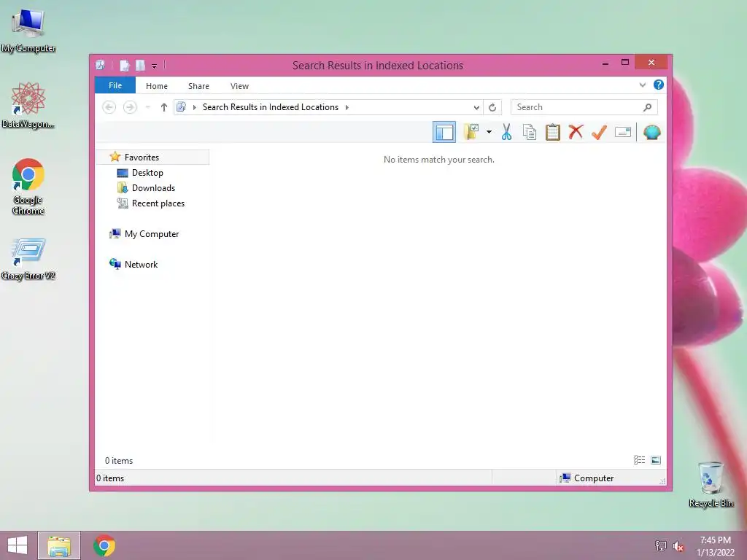This screenshot has width=747, height=560.
Task: Open Crazy Error V2 desktop shortcut
Action: [x=28, y=259]
